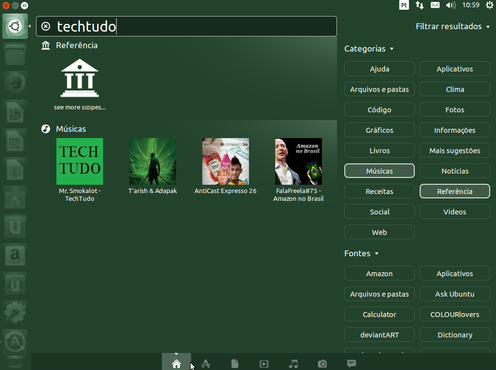Open Ubuntu One launcher icon
The height and width of the screenshot is (370, 496).
[x=15, y=227]
